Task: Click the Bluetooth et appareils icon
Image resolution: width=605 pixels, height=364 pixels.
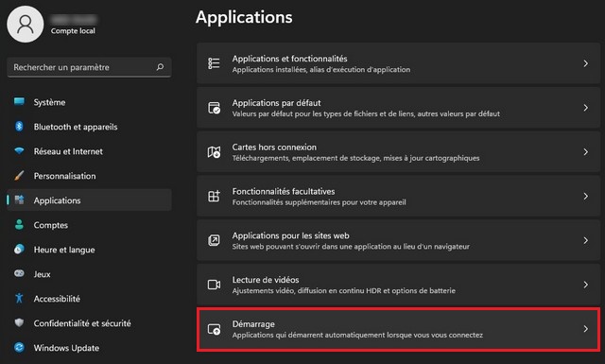Action: (19, 127)
